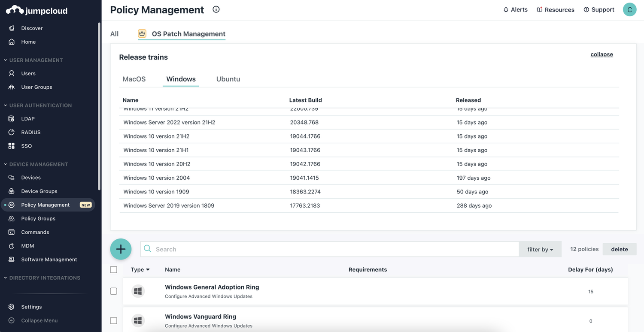This screenshot has width=644, height=332.
Task: Open the Device Groups icon
Action: 12,191
